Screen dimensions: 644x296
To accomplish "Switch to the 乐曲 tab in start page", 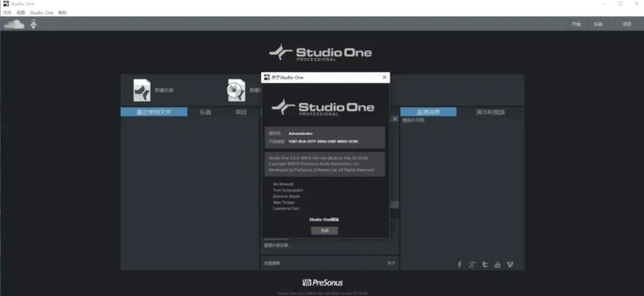I will pos(205,112).
